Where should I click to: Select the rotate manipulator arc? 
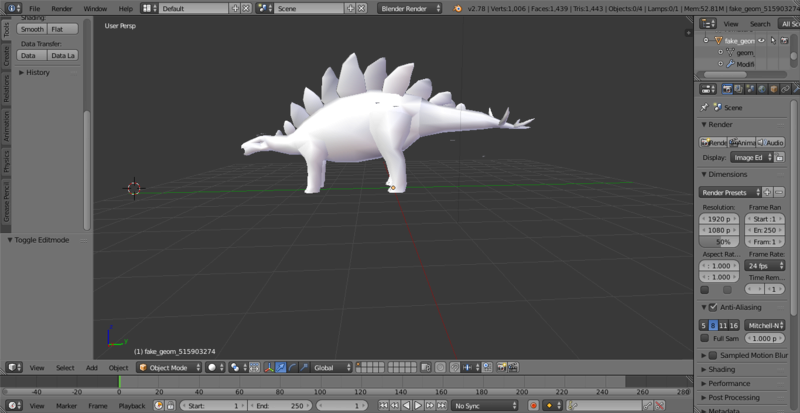292,368
